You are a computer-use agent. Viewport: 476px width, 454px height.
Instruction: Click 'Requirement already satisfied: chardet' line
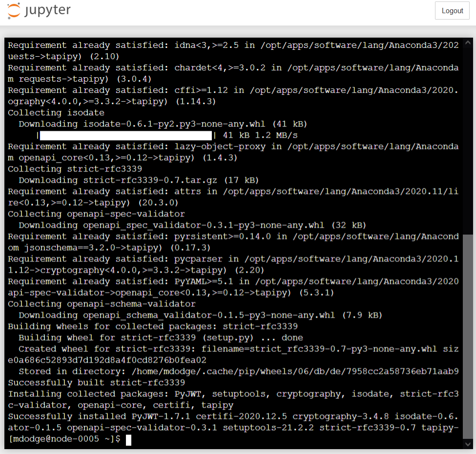click(233, 68)
